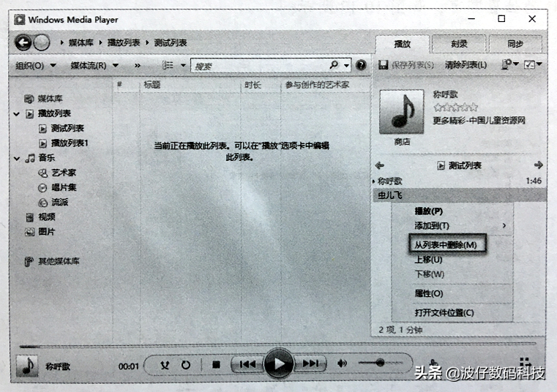Open the 组织(O) dropdown
This screenshot has height=392, width=557.
(x=36, y=65)
